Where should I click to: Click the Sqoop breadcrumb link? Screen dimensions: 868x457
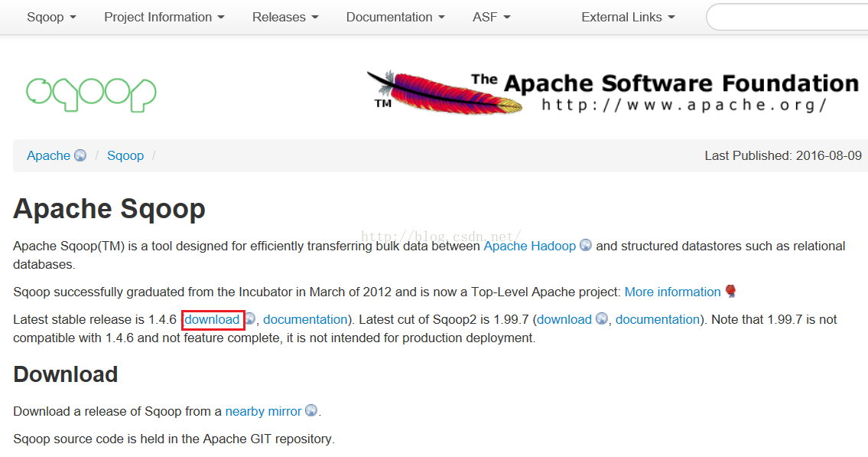click(125, 155)
